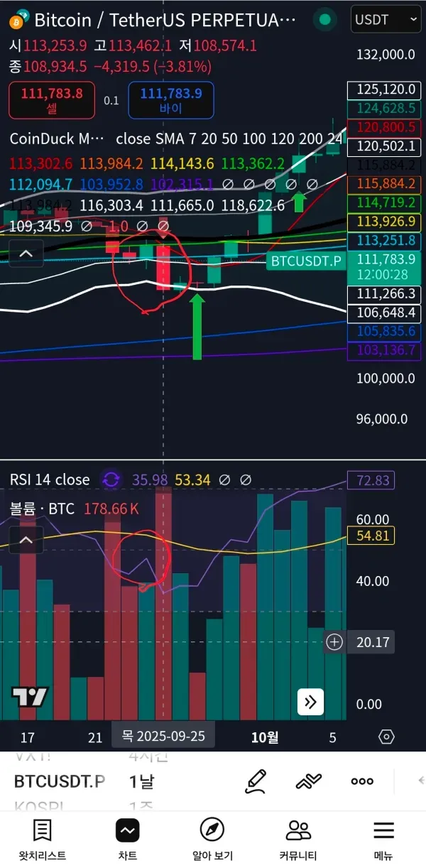
Task: Open the 커뮤니티 tab
Action: [298, 841]
